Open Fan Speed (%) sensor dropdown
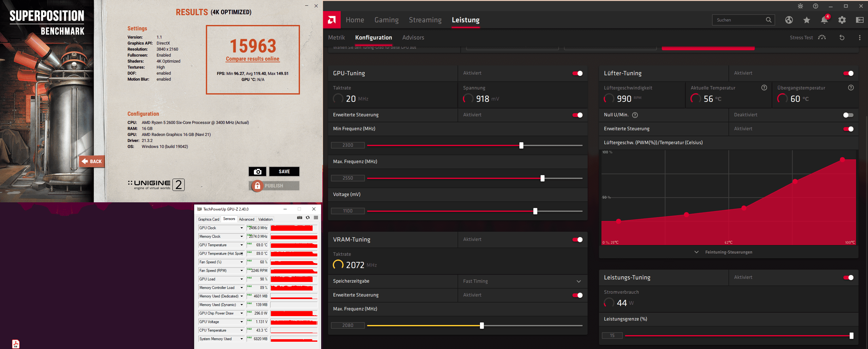 242,262
